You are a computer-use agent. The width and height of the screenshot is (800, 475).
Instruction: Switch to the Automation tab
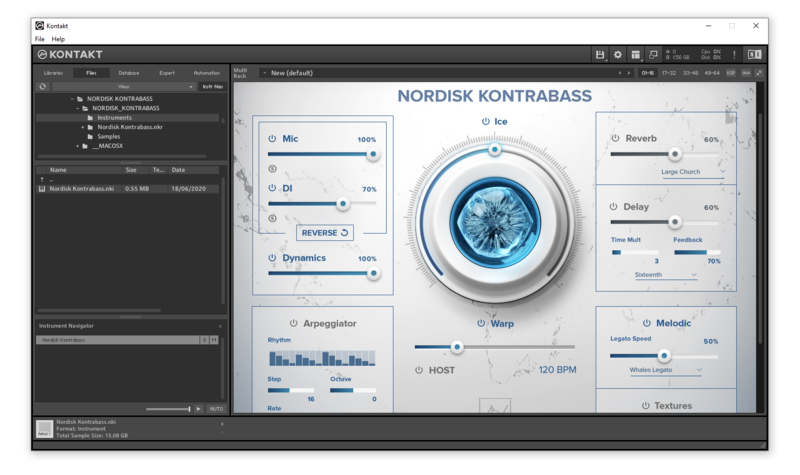coord(207,73)
